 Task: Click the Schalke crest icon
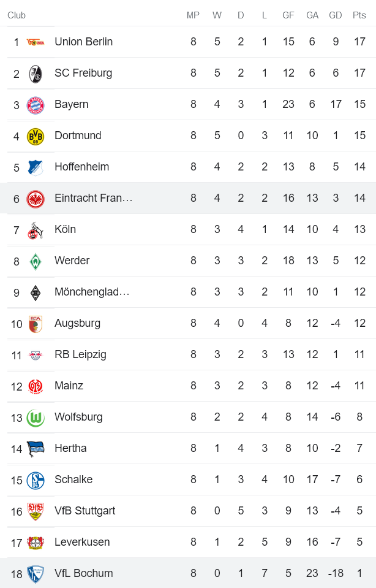(35, 479)
